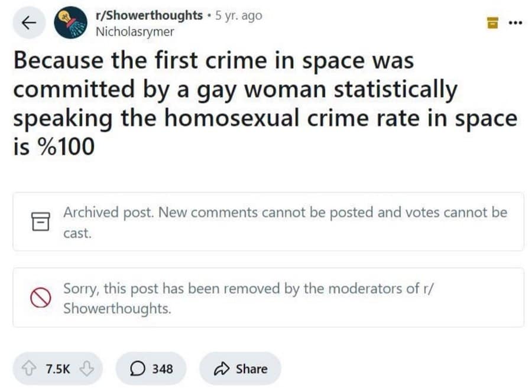Click the yellow archived post indicator icon
The width and height of the screenshot is (532, 392).
click(491, 23)
